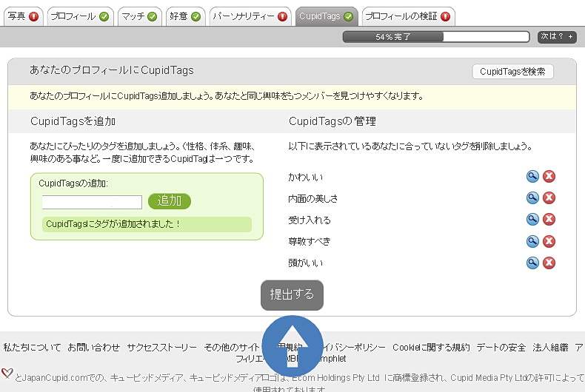585x392 pixels.
Task: Click the magnifier icon beside 頭がいい
Action: [532, 263]
